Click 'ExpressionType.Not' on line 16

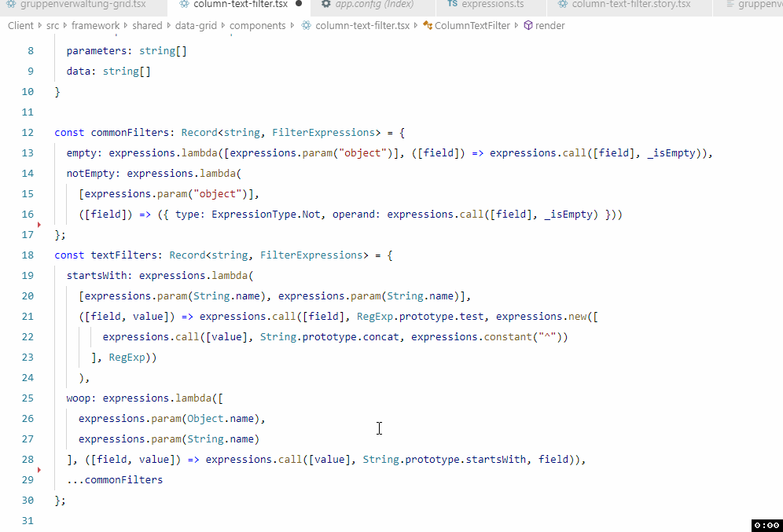266,215
